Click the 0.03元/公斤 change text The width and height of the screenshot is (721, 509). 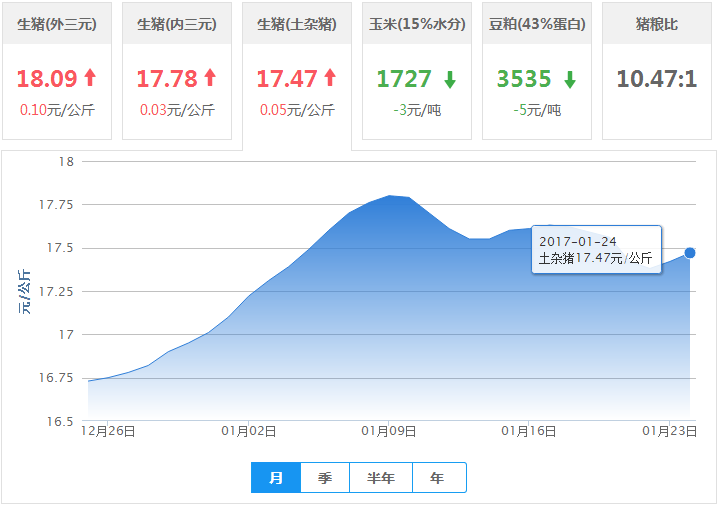pyautogui.click(x=177, y=110)
